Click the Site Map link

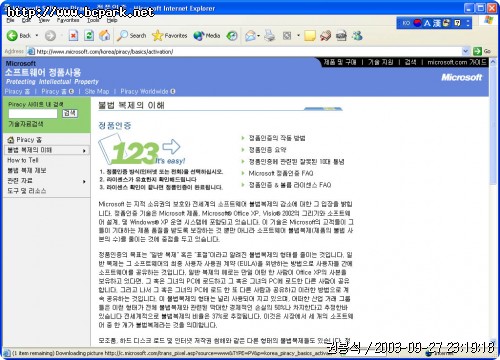97,91
